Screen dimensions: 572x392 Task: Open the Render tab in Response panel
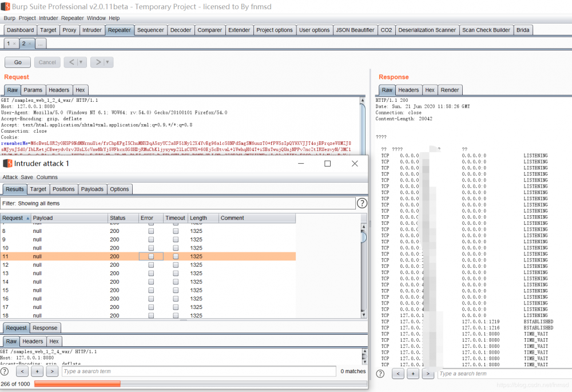(450, 90)
